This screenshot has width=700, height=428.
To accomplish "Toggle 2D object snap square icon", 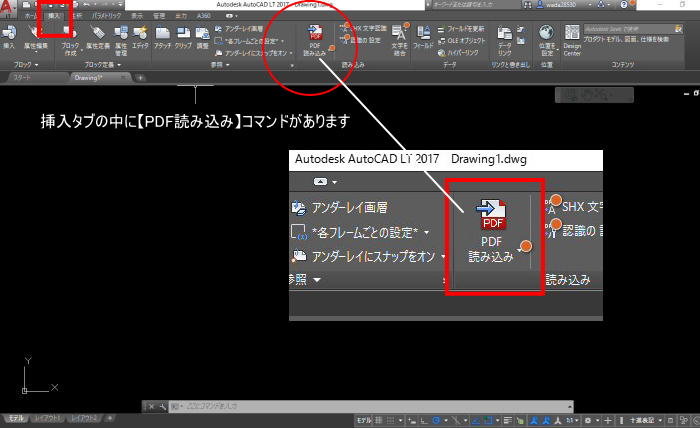I will pos(488,420).
